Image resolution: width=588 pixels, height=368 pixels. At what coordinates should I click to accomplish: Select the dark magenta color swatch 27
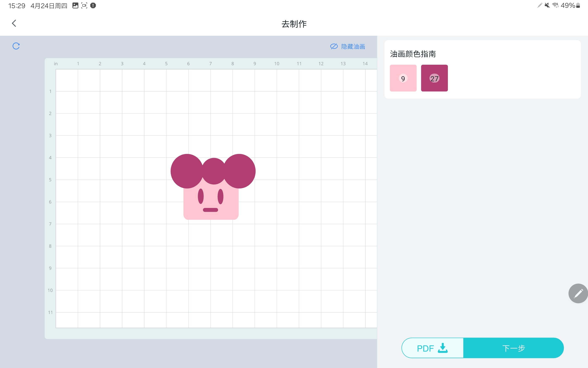[434, 78]
